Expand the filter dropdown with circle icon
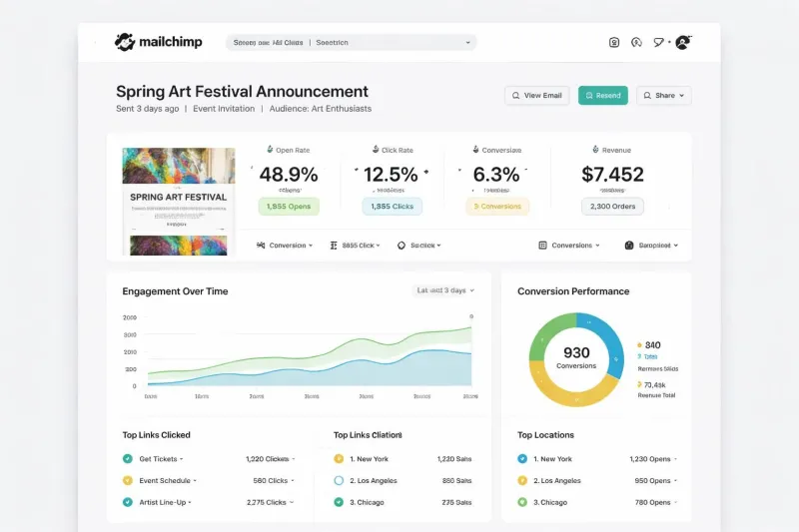This screenshot has width=799, height=532. pos(418,246)
